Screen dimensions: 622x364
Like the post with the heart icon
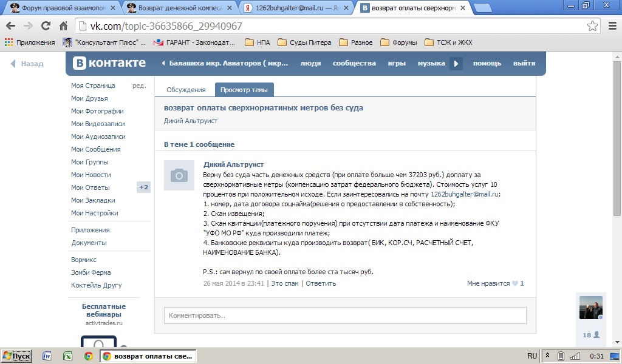514,283
